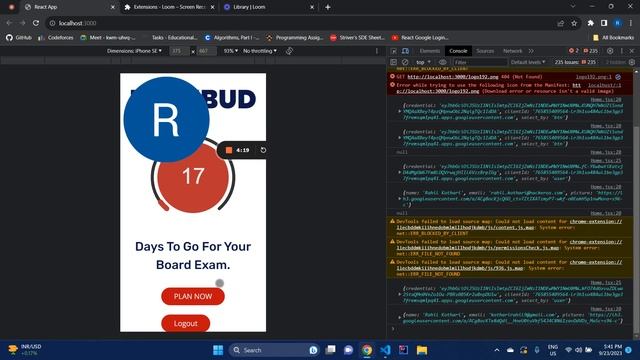Image resolution: width=640 pixels, height=360 pixels.
Task: Open the top JavaScript context dropdown
Action: (423, 62)
